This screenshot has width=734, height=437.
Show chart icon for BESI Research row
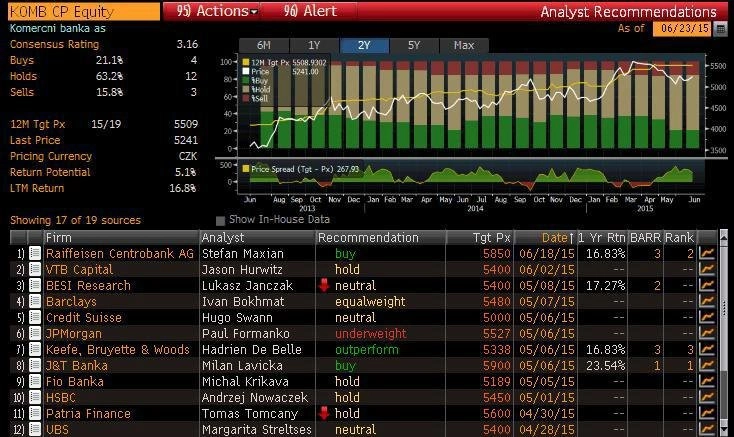click(x=707, y=285)
